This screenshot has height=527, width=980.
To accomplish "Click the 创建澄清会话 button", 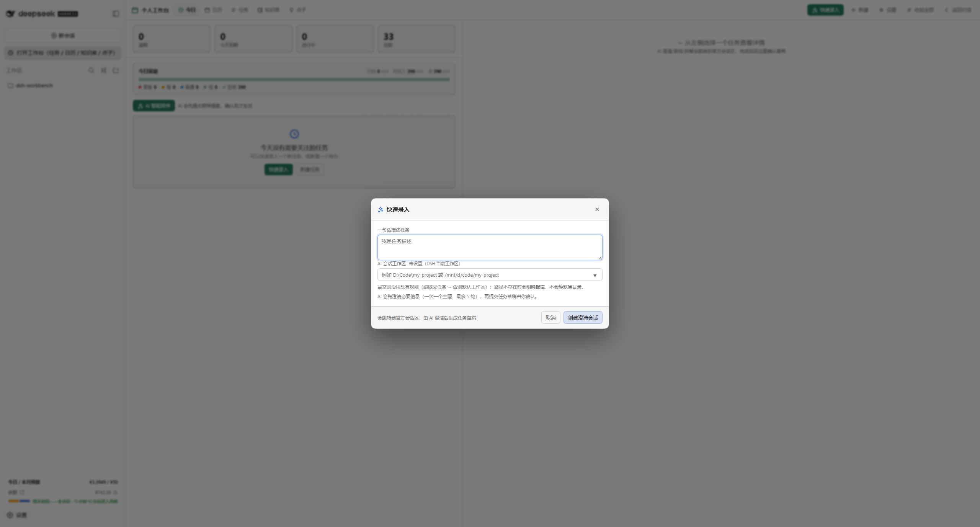I will [583, 318].
